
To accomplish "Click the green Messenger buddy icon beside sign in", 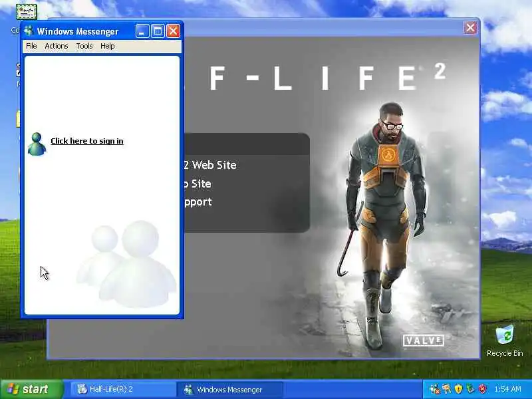I will point(37,144).
